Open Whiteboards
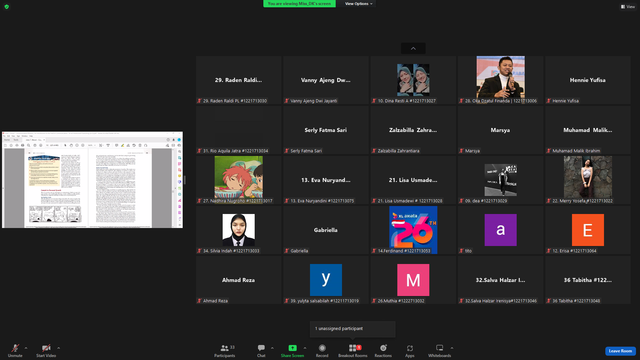The height and width of the screenshot is (360, 640). pyautogui.click(x=440, y=350)
